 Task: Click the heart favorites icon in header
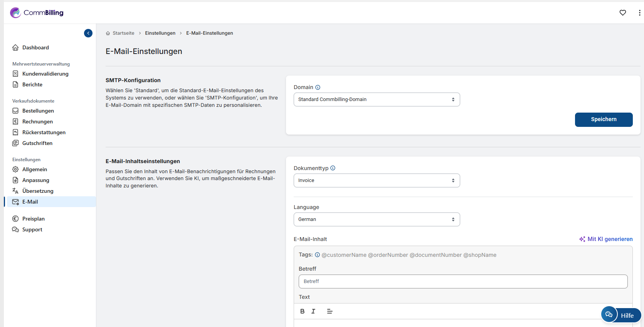tap(622, 13)
